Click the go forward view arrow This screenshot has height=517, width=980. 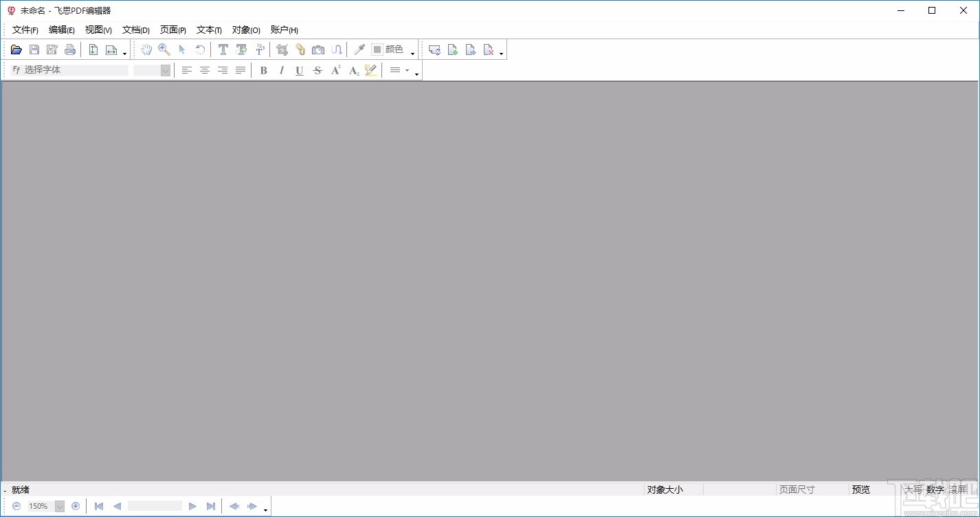click(x=252, y=506)
